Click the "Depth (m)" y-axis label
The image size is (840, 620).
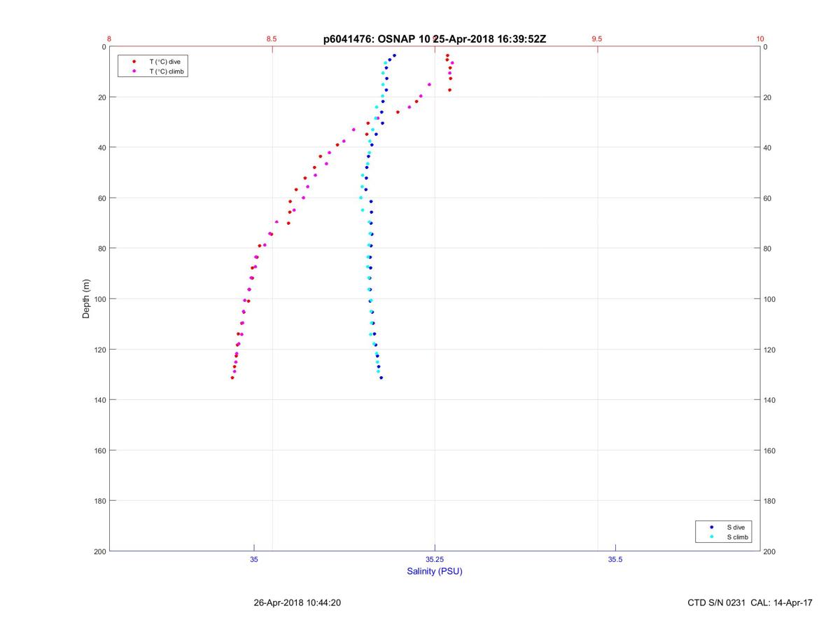click(x=87, y=299)
